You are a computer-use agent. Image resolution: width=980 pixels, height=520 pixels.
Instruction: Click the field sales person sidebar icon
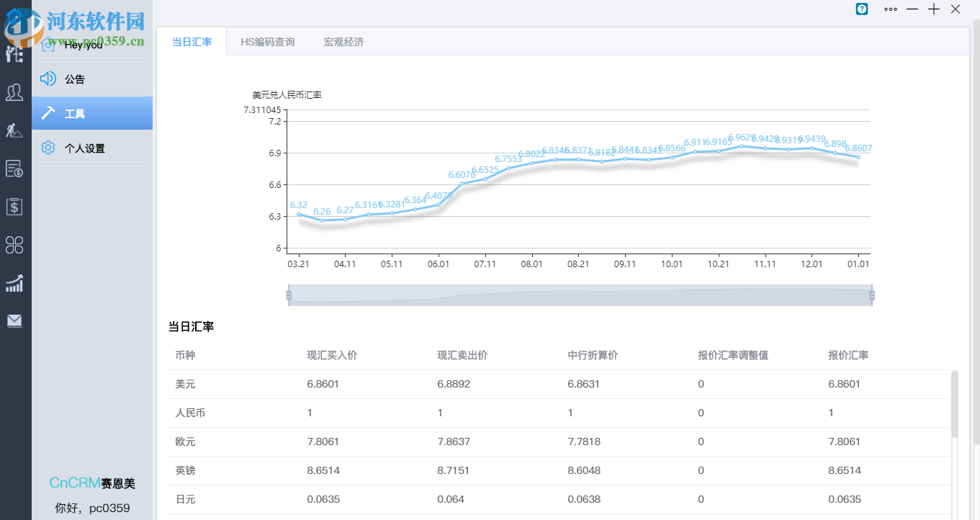tap(14, 130)
